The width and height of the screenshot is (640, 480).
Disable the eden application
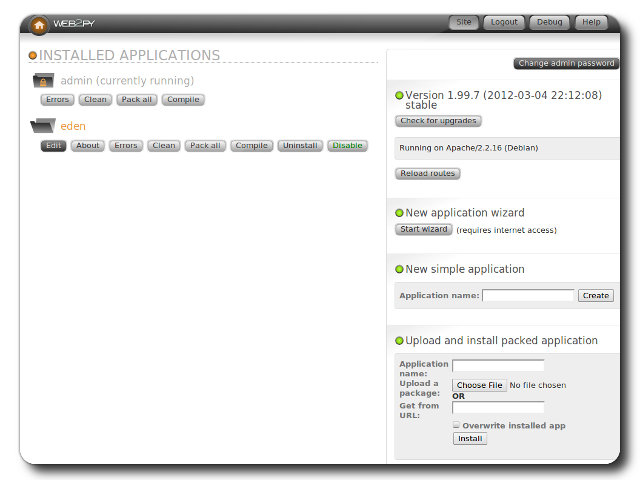pos(347,146)
